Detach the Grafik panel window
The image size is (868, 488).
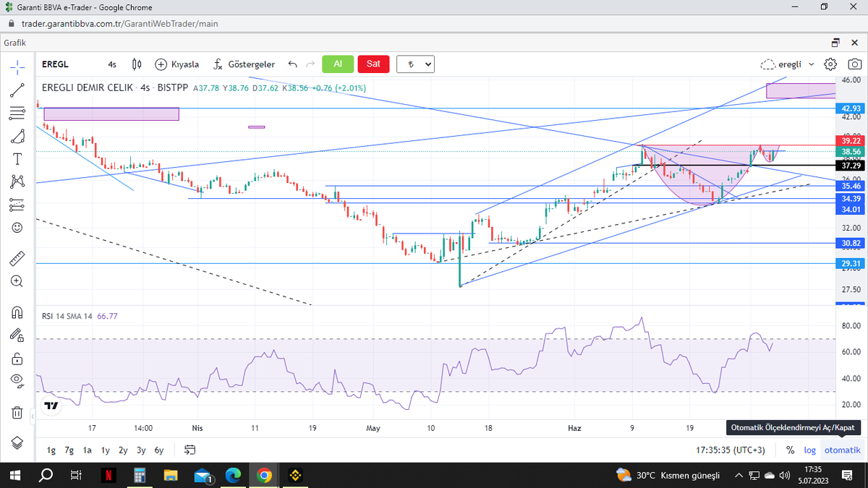(x=835, y=43)
